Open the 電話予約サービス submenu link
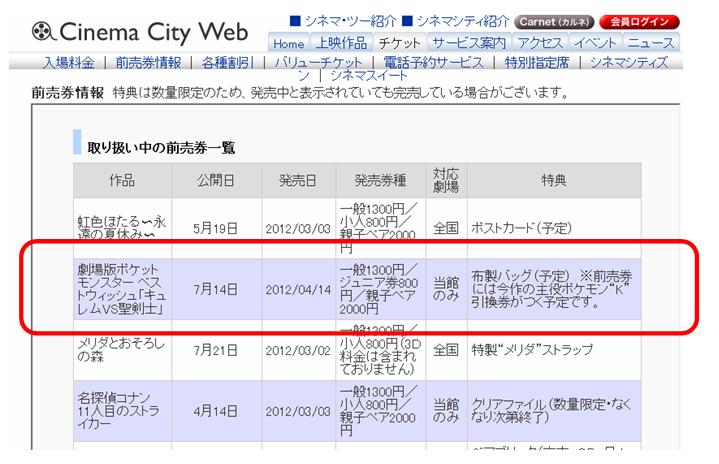This screenshot has height=464, width=719. [x=433, y=62]
